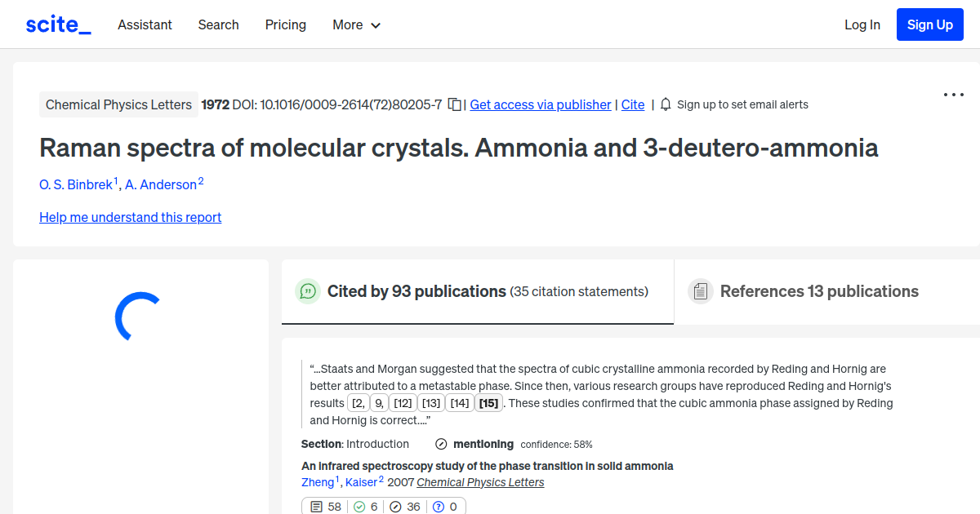
Task: Click citation reference chip [15]
Action: point(488,402)
